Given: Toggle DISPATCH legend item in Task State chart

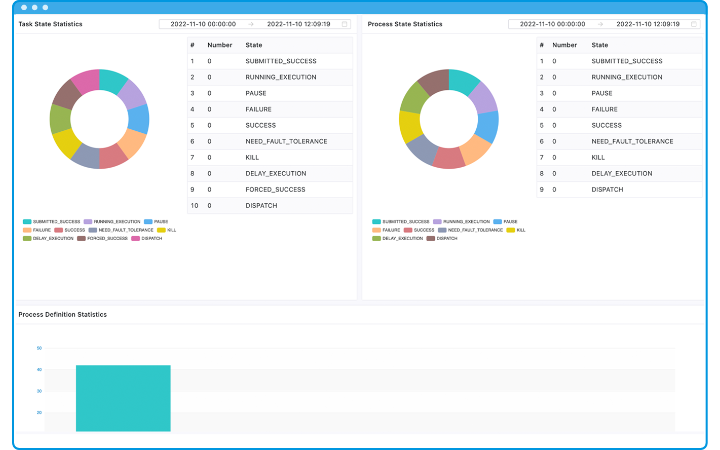Looking at the screenshot, I should click(x=146, y=238).
